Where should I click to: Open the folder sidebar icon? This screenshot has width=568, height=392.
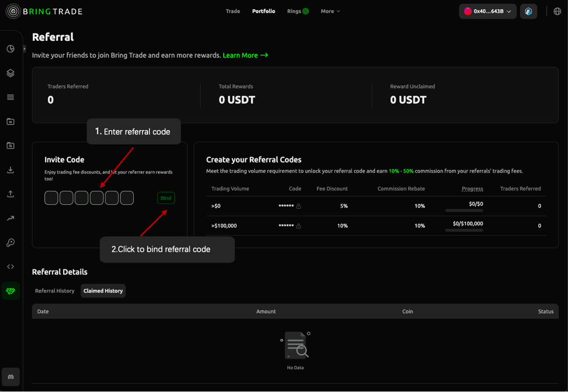pyautogui.click(x=11, y=121)
